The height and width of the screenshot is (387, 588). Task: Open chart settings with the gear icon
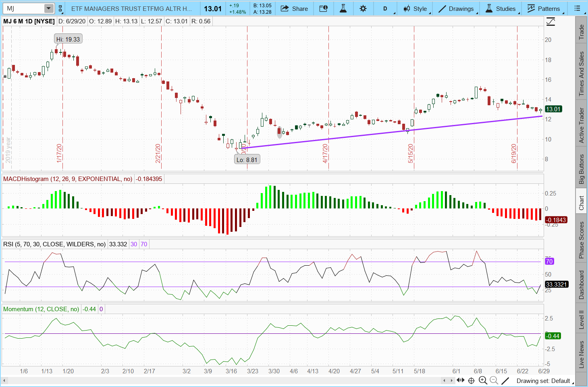(x=363, y=8)
